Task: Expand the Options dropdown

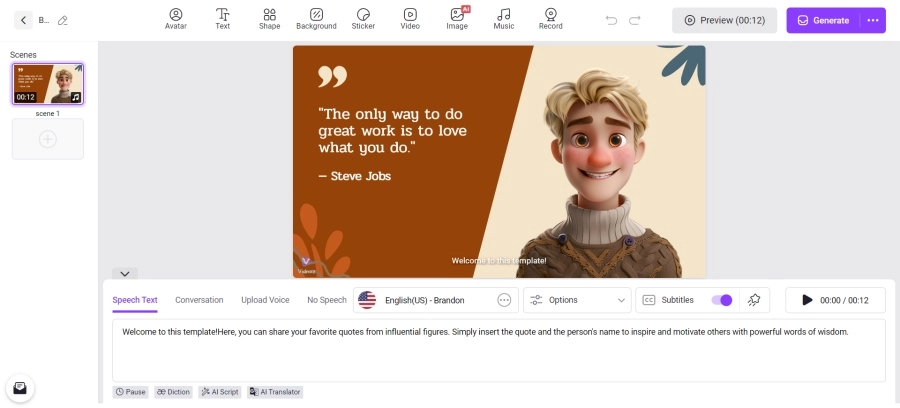Action: pyautogui.click(x=577, y=300)
